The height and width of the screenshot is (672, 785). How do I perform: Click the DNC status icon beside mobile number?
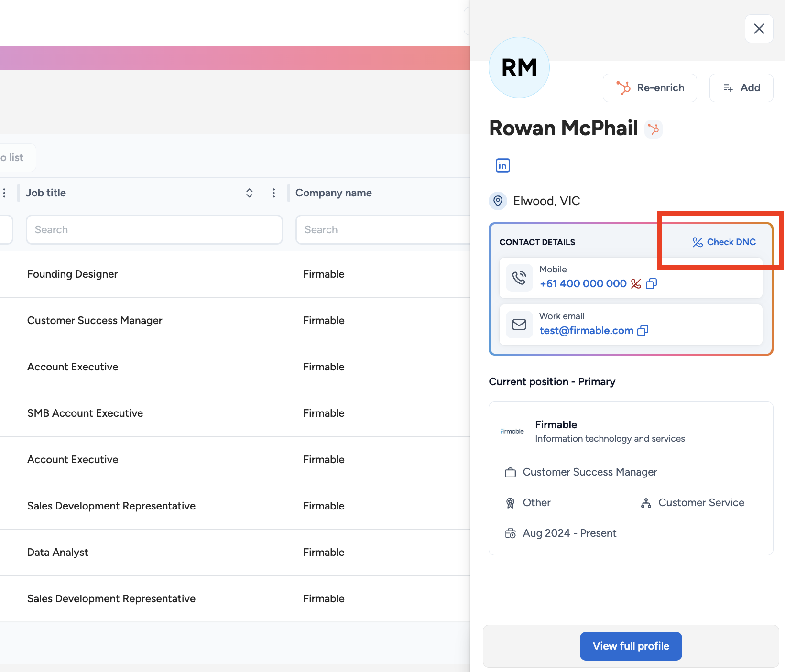click(x=636, y=284)
